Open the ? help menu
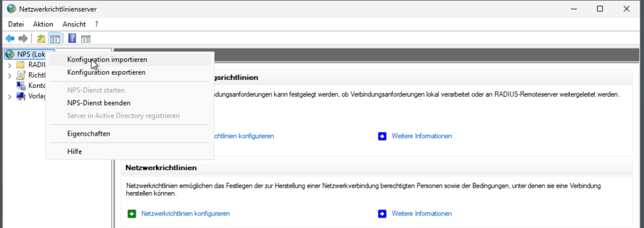 pos(96,24)
